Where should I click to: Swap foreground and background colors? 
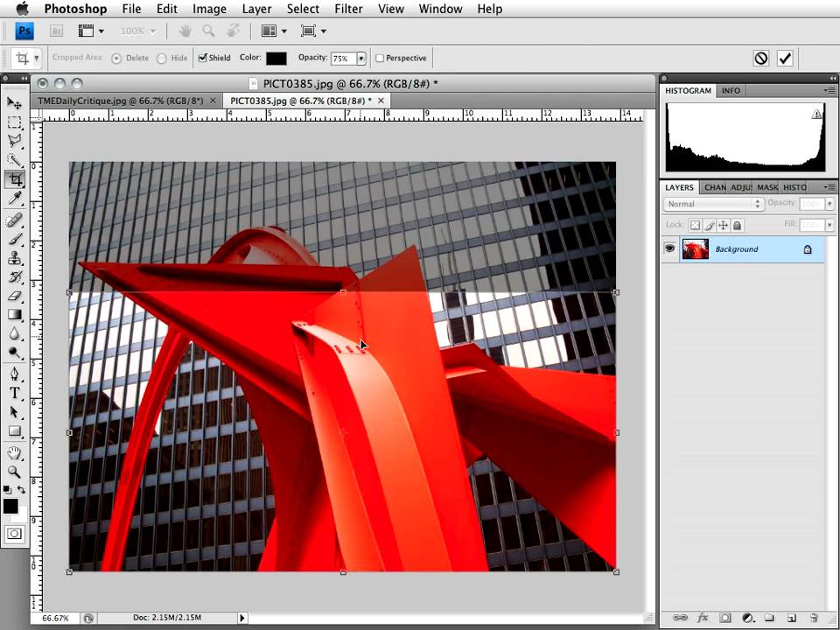pos(21,490)
